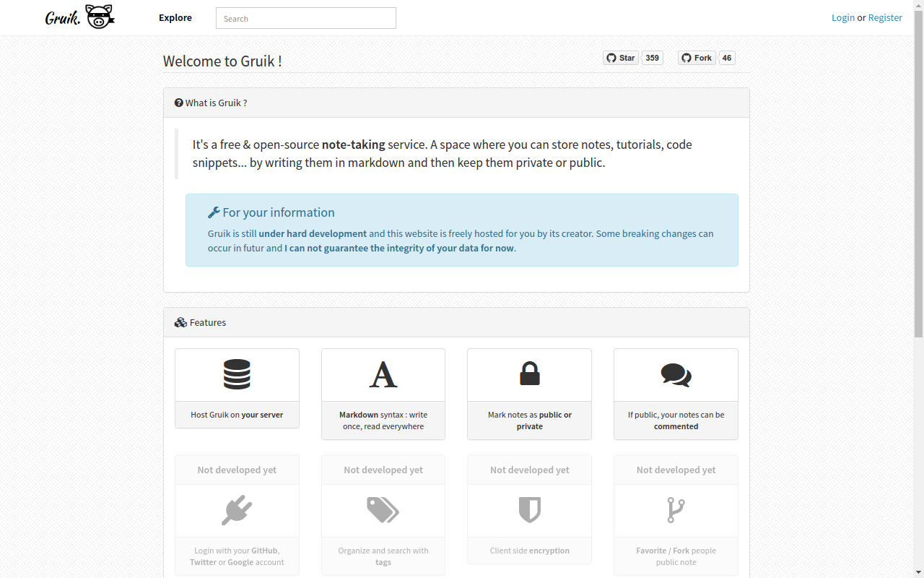924x578 pixels.
Task: Click the fork branch icon for Favorite / Fork
Action: coord(676,510)
